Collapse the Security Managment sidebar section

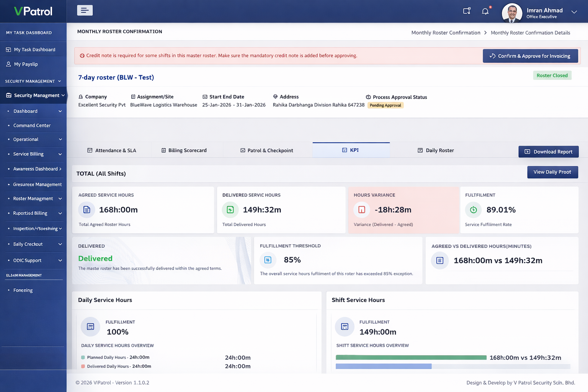[63, 95]
